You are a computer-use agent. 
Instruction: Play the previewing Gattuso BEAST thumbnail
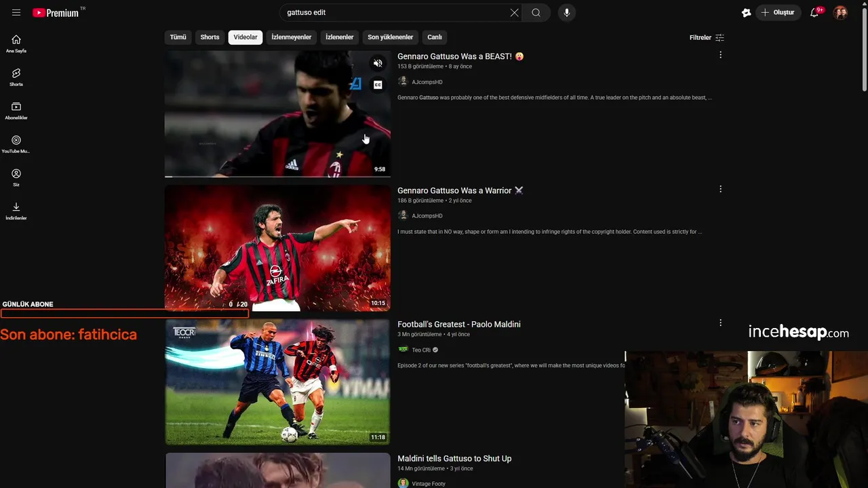click(277, 114)
